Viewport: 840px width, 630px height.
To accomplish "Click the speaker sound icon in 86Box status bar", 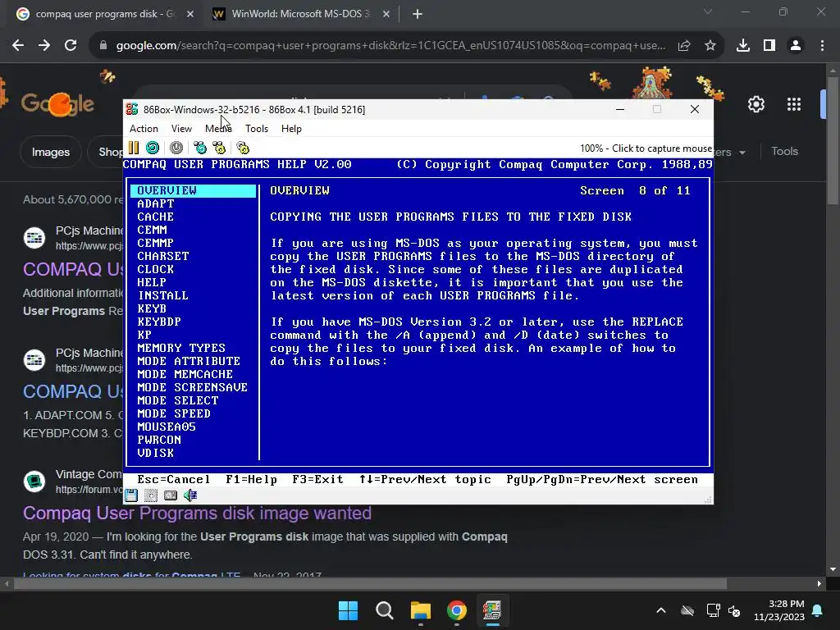I will pyautogui.click(x=190, y=495).
